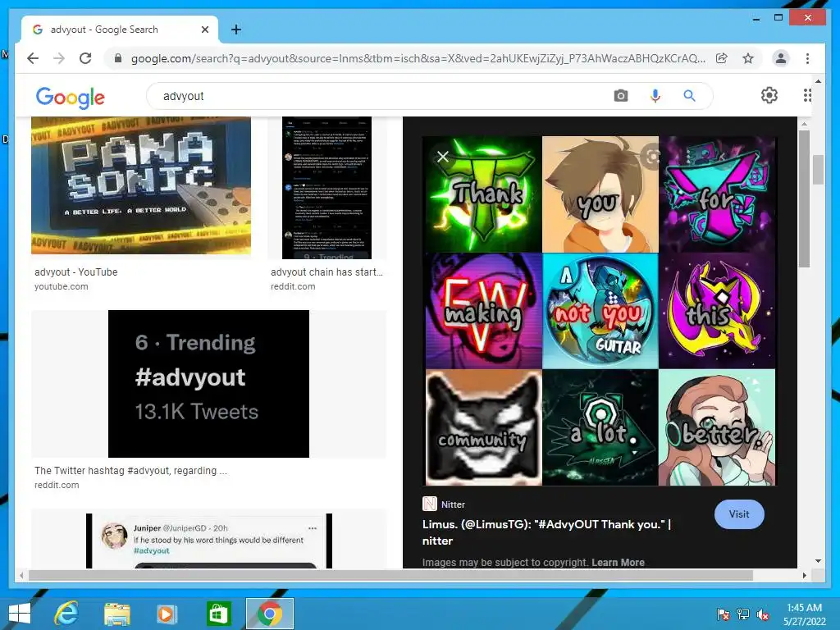Reload the current page
The width and height of the screenshot is (840, 630).
tap(85, 58)
